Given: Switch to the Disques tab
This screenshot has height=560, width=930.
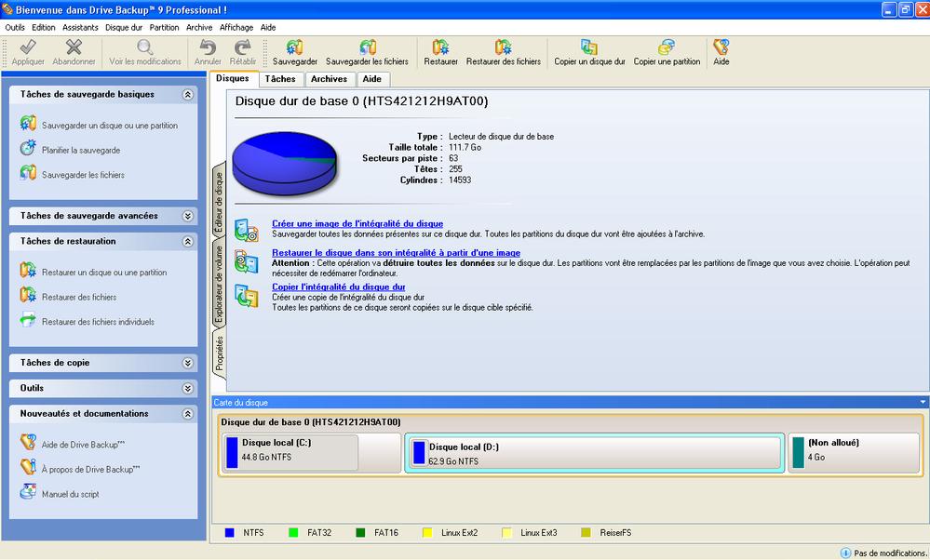Looking at the screenshot, I should click(233, 78).
